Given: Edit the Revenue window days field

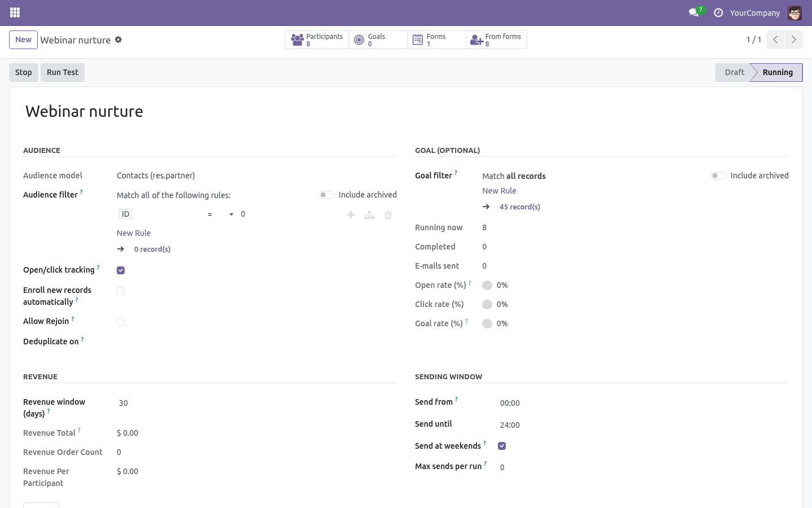Looking at the screenshot, I should (257, 403).
